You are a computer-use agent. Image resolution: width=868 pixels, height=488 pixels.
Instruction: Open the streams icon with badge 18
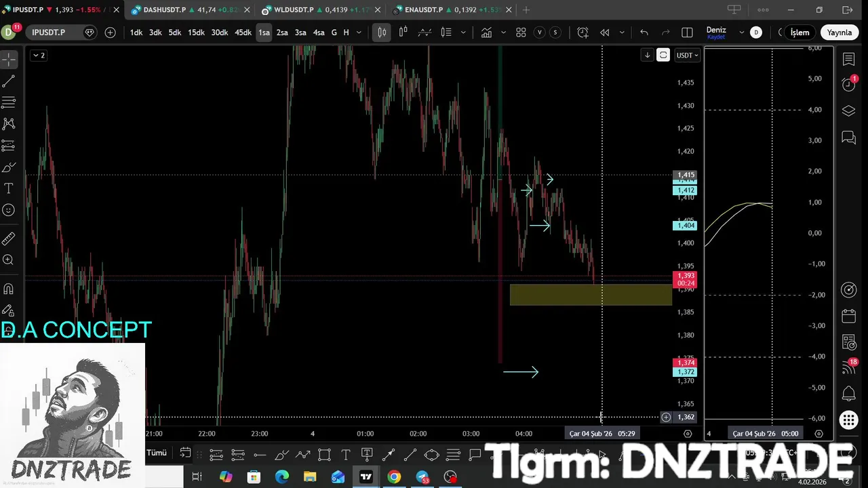[x=848, y=368]
